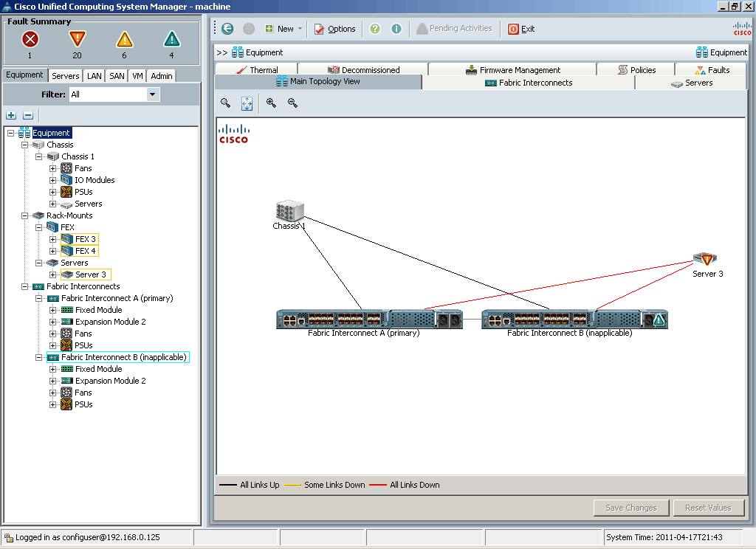
Task: Select the Server 3 topology icon
Action: point(704,259)
